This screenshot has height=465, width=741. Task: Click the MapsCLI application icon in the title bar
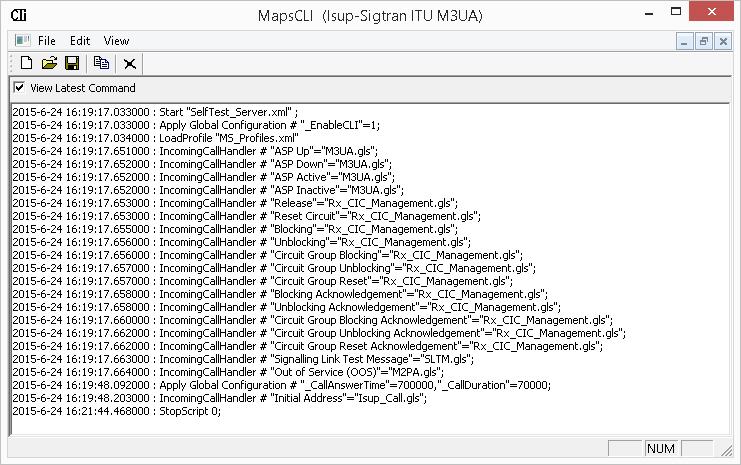[19, 15]
